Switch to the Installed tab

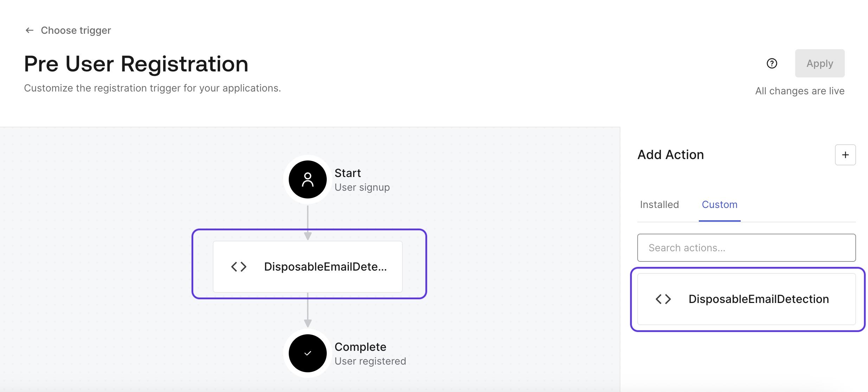coord(659,204)
